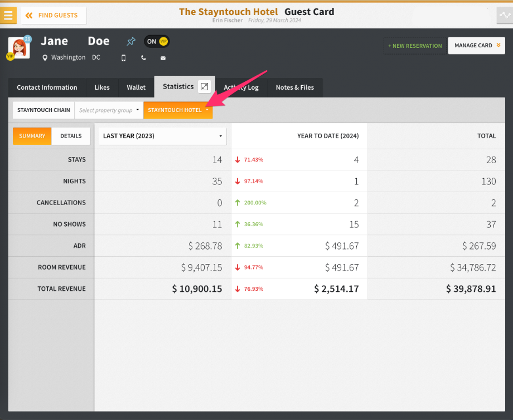513x420 pixels.
Task: Switch to Contact Information tab
Action: (47, 87)
